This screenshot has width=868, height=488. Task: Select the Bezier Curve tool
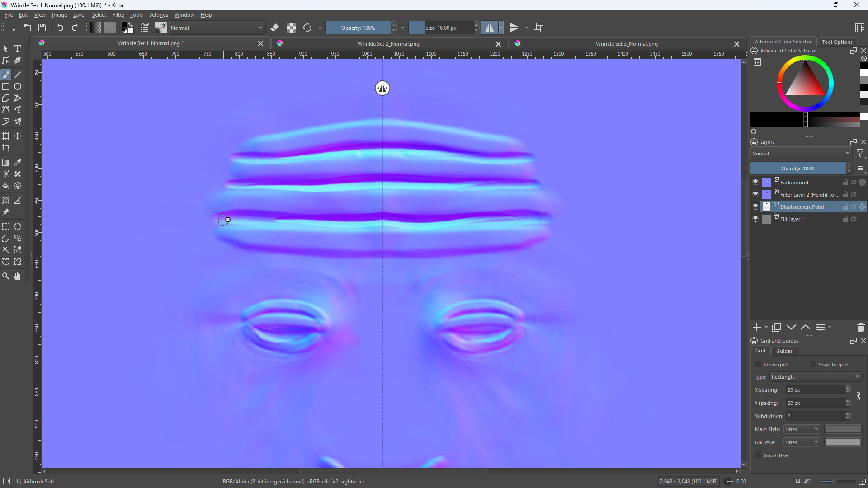coord(6,110)
